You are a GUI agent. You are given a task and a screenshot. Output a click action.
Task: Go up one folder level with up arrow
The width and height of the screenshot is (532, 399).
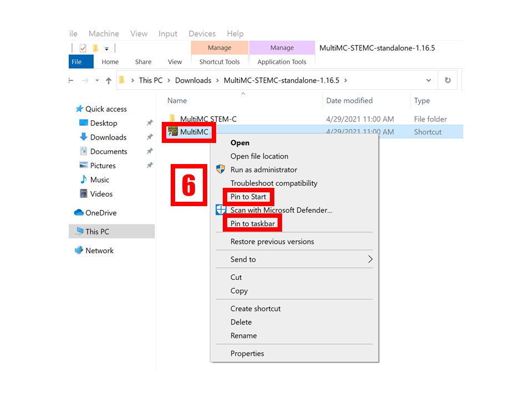click(109, 80)
